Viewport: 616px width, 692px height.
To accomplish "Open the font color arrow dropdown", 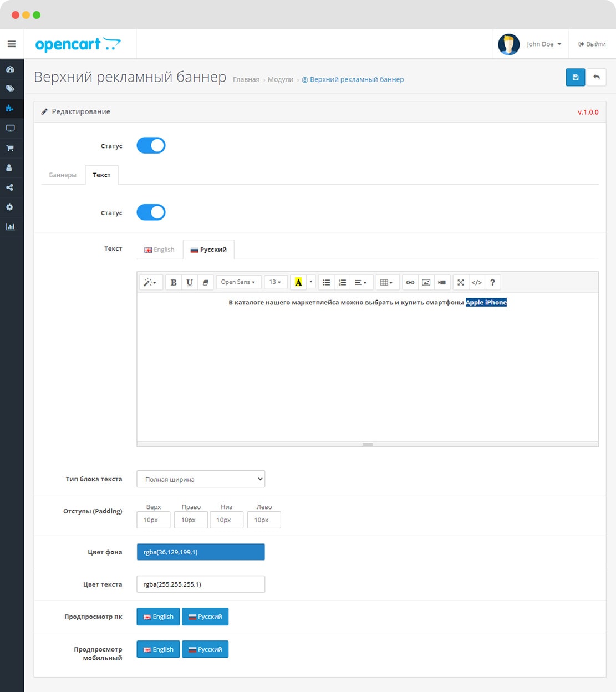I will pyautogui.click(x=311, y=282).
